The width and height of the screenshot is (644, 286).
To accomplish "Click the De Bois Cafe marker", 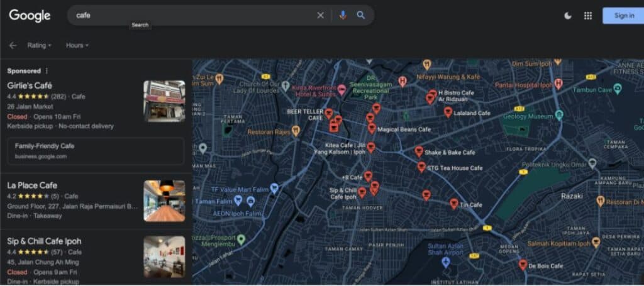I will 523,265.
